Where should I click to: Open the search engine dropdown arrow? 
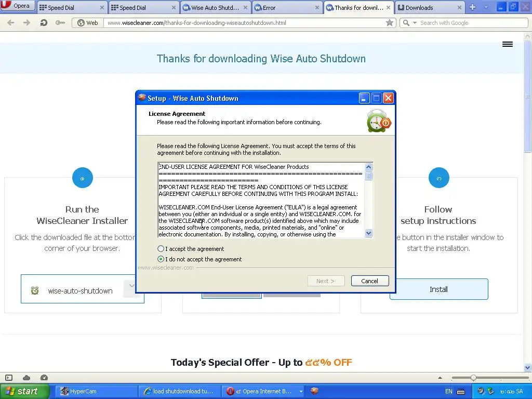415,23
